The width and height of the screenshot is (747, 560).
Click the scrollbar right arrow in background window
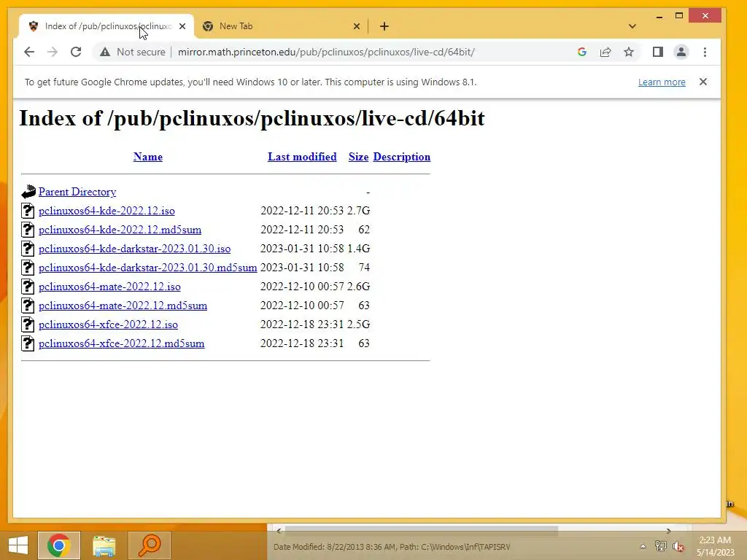pos(668,531)
